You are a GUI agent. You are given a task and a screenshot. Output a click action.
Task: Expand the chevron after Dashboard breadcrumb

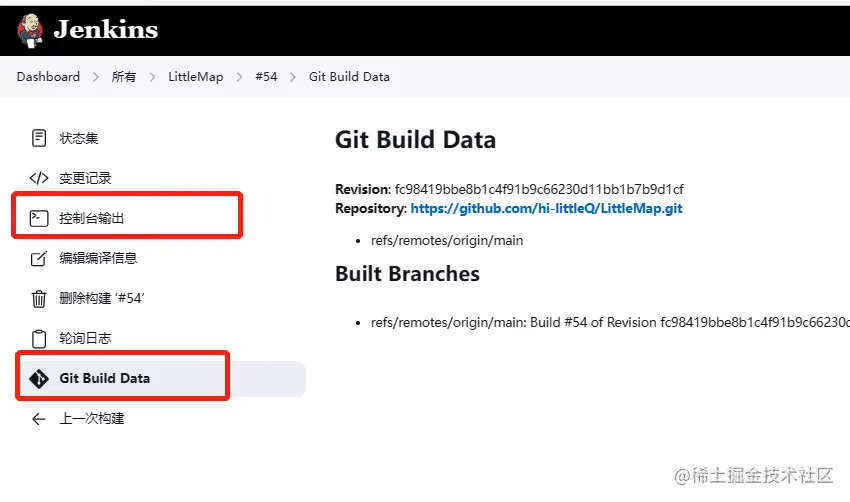pos(96,77)
